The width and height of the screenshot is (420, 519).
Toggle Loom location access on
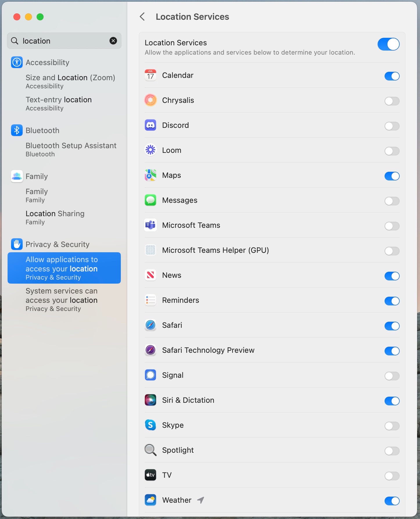coord(392,151)
